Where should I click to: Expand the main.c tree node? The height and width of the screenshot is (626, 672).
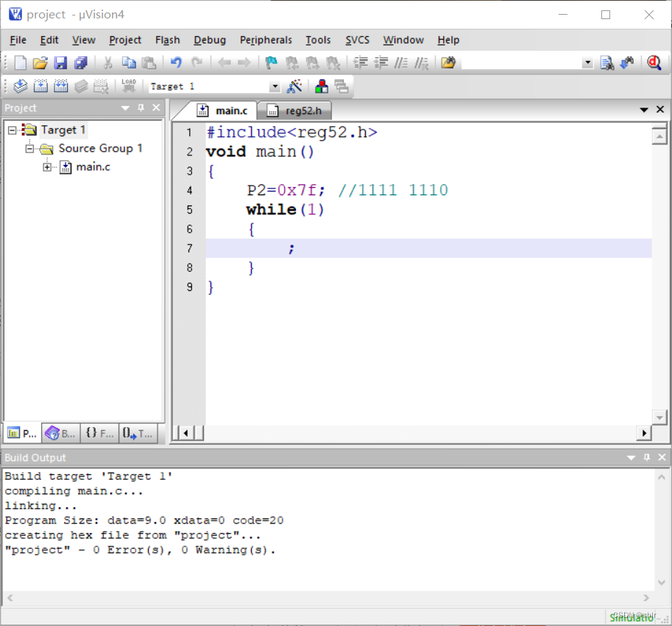[x=47, y=167]
